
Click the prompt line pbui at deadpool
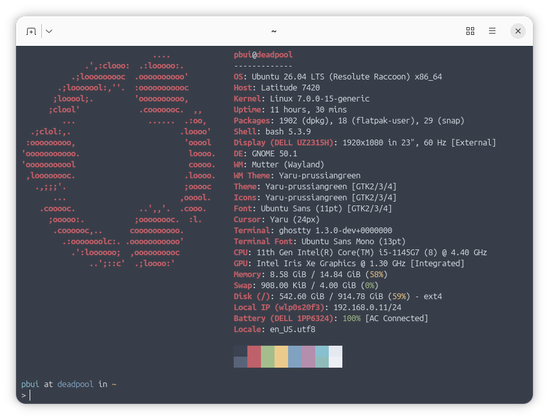[69, 384]
